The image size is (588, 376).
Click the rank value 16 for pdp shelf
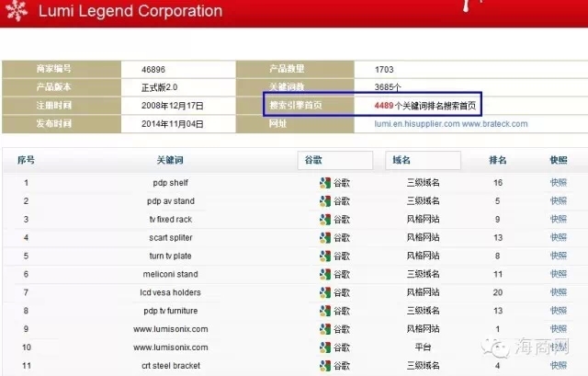tap(498, 183)
